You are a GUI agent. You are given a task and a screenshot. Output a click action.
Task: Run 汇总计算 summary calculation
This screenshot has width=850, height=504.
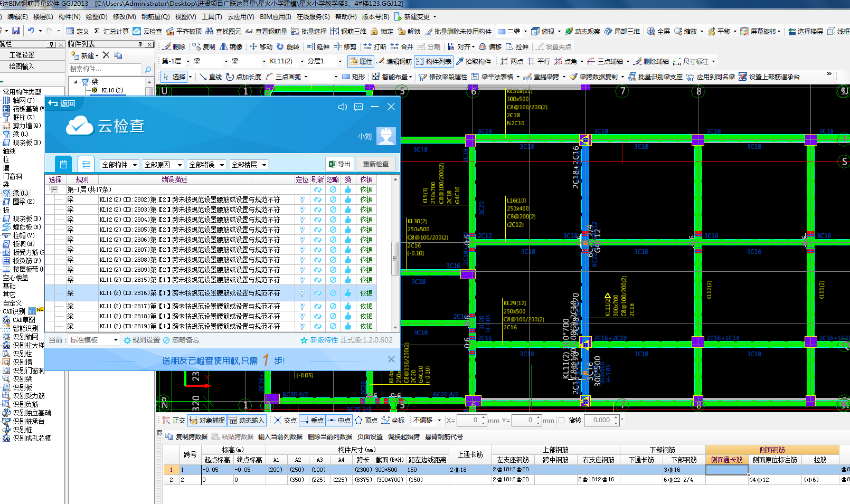click(x=111, y=31)
